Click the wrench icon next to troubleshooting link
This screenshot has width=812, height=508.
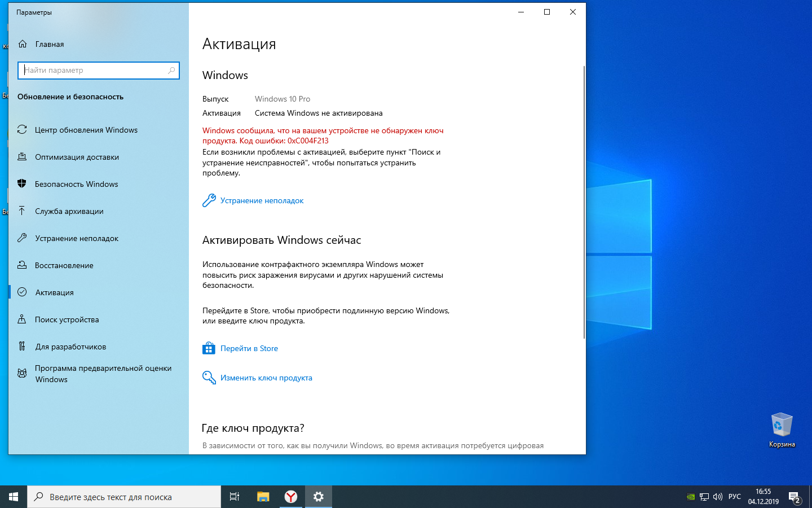(x=209, y=200)
